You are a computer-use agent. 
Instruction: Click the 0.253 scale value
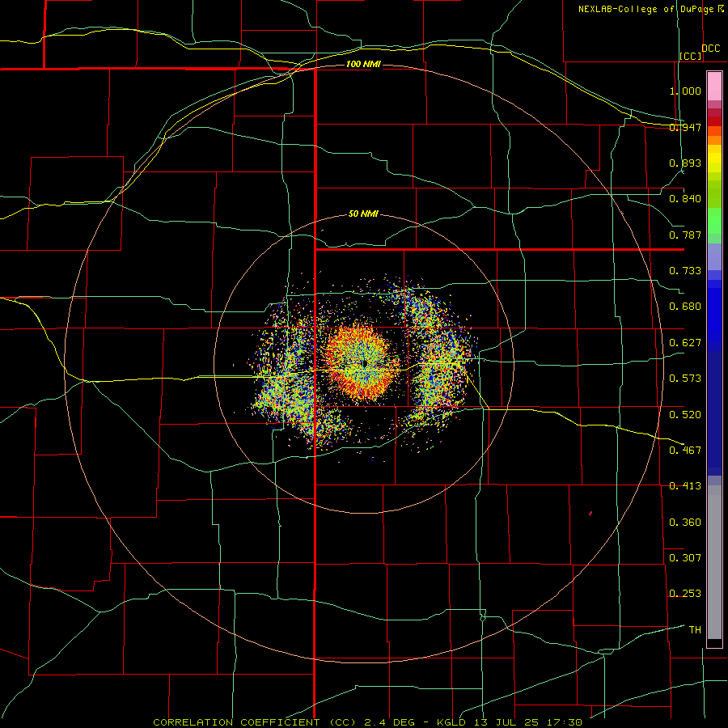[x=685, y=594]
